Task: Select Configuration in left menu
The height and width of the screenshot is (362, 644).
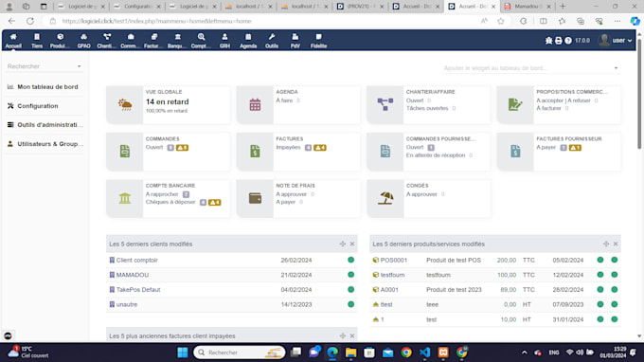Action: pyautogui.click(x=37, y=106)
